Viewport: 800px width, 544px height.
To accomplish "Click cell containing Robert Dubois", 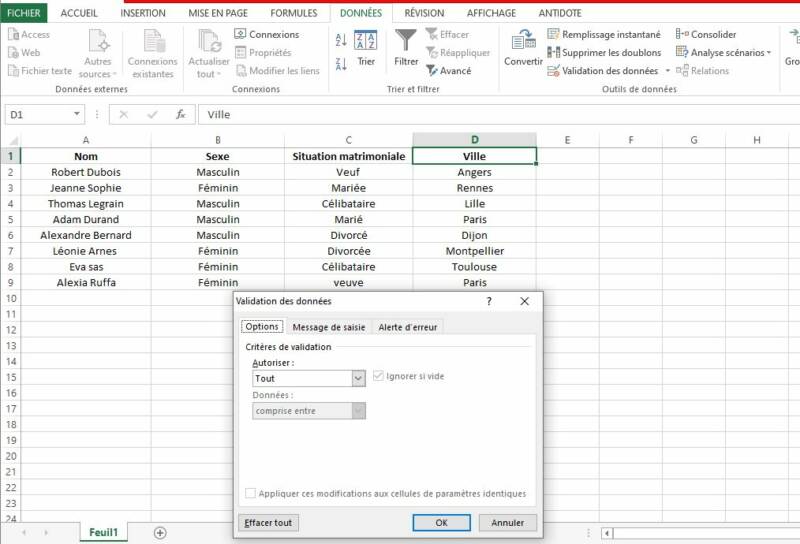I will coord(86,172).
